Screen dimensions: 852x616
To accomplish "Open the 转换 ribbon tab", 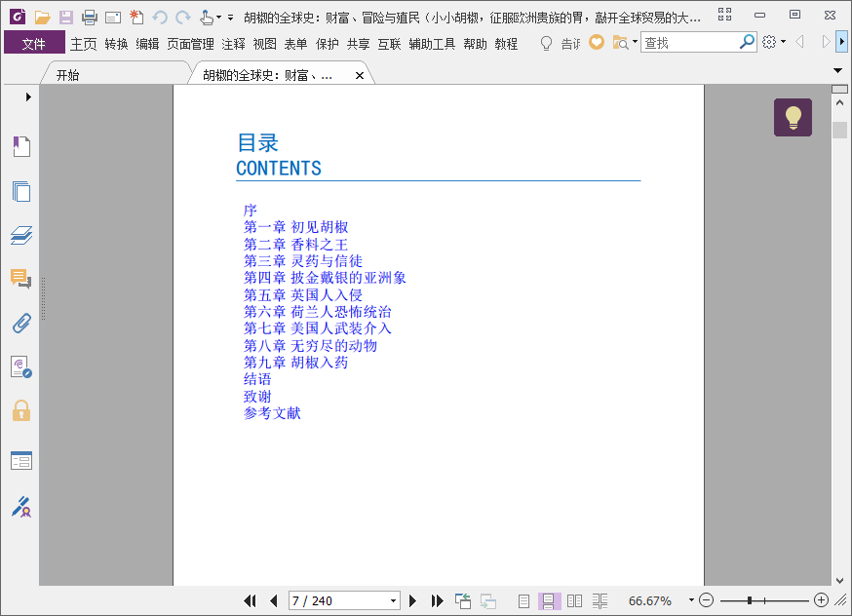I will click(116, 44).
